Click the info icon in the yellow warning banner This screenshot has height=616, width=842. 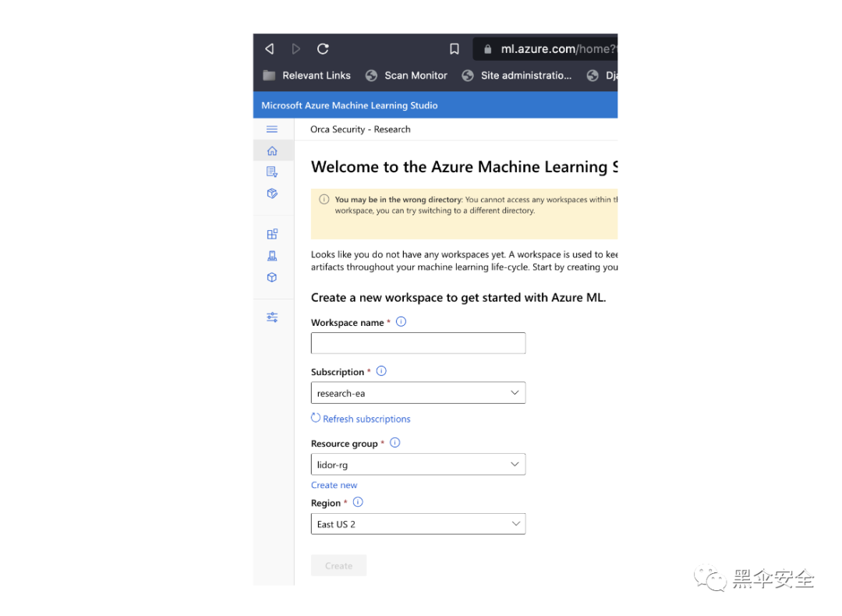click(324, 200)
